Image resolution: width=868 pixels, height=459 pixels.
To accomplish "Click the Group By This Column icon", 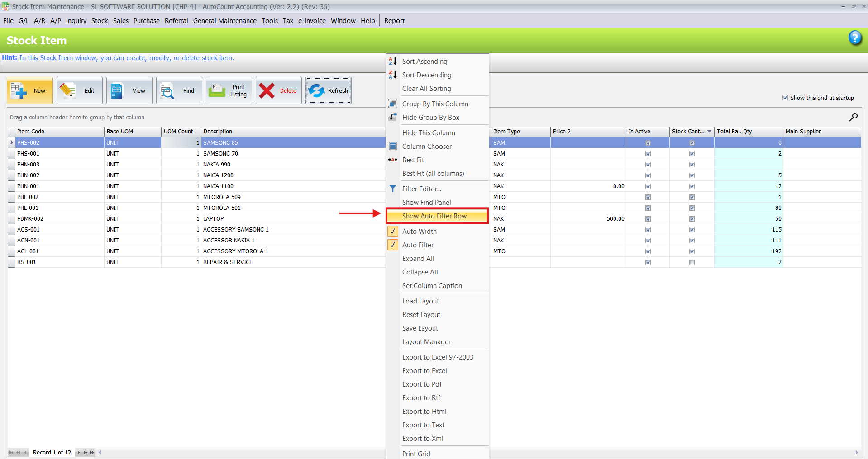I will pos(392,104).
